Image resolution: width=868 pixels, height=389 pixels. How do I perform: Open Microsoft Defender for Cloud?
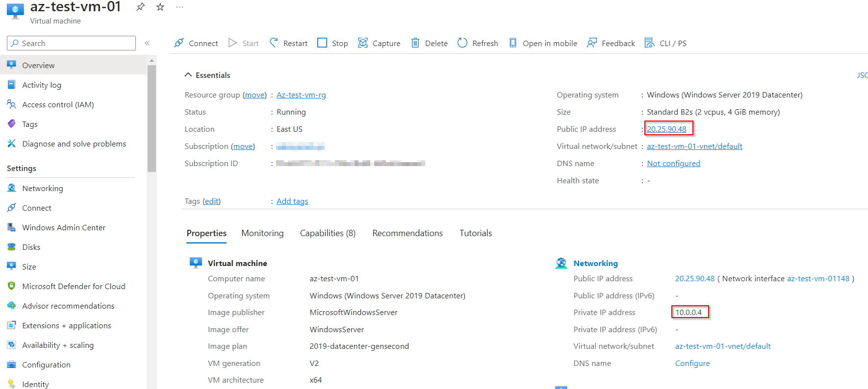(74, 286)
